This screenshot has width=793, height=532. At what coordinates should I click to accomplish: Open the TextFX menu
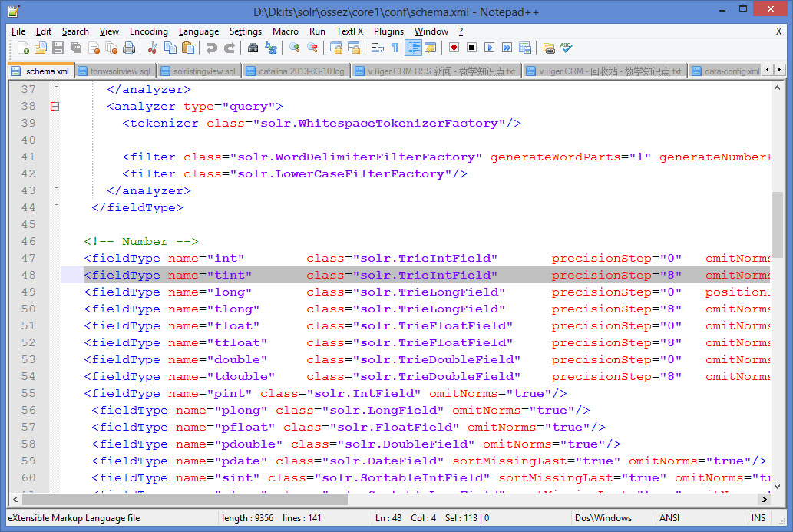click(x=349, y=31)
